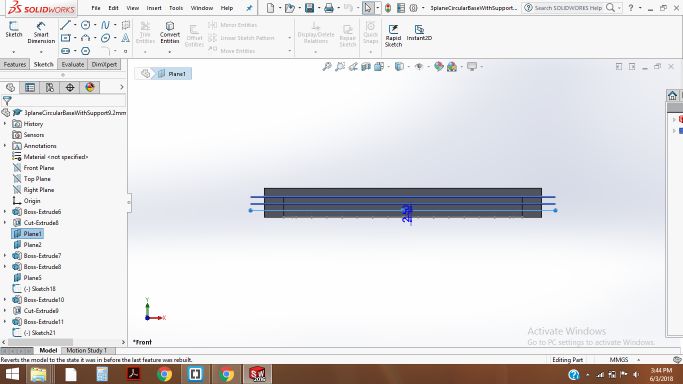The height and width of the screenshot is (384, 683).
Task: Select the Spline sketch tool
Action: point(105,25)
